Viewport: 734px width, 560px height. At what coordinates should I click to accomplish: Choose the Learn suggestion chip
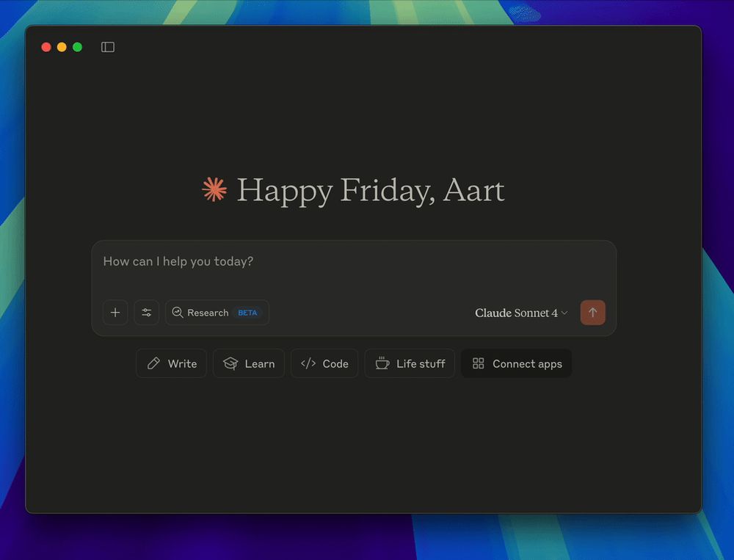click(x=249, y=363)
